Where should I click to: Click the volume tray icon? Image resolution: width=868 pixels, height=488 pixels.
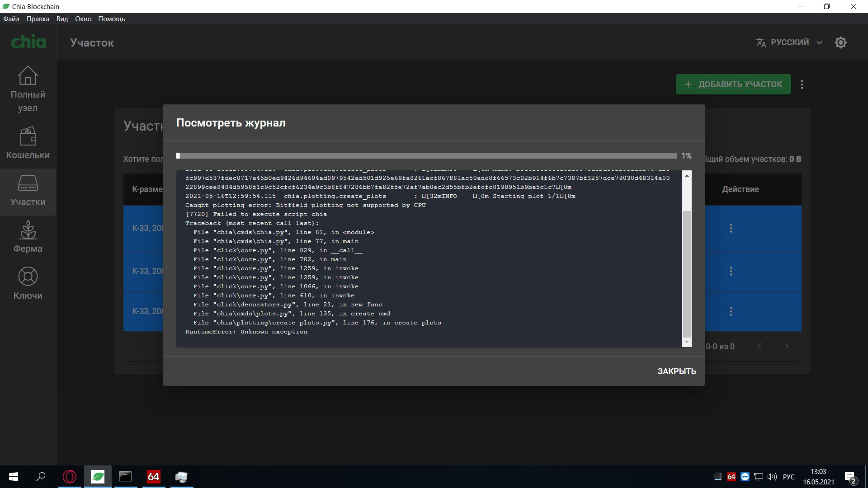click(772, 477)
